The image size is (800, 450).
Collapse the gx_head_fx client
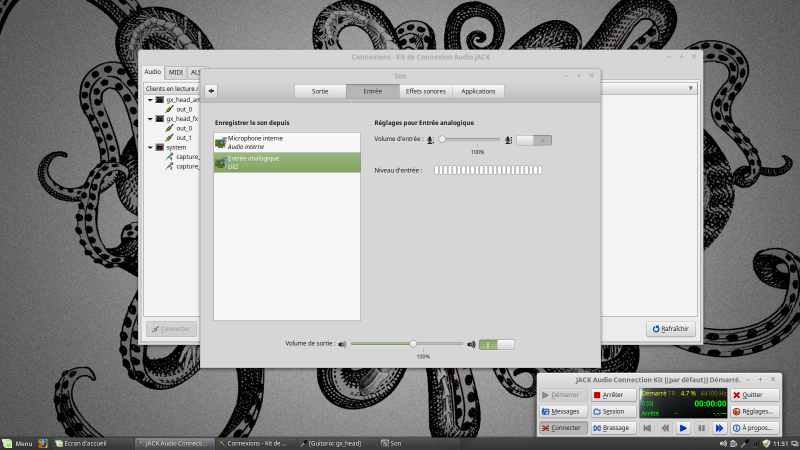pos(150,119)
